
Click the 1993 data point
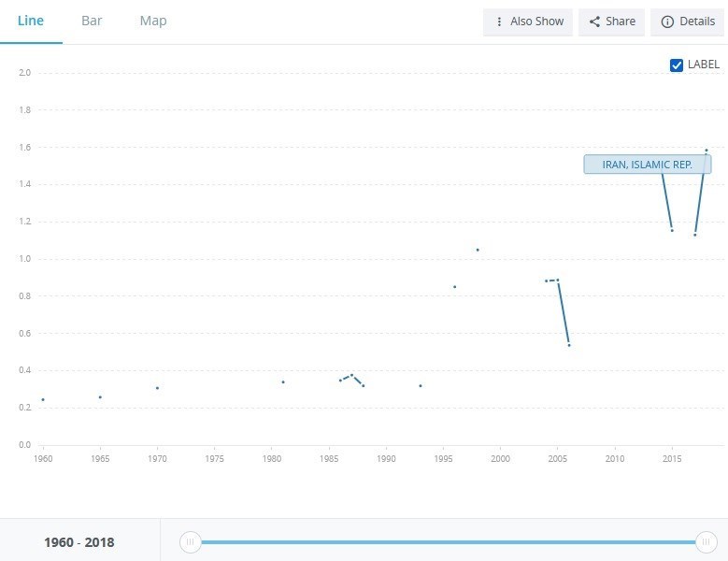click(421, 385)
